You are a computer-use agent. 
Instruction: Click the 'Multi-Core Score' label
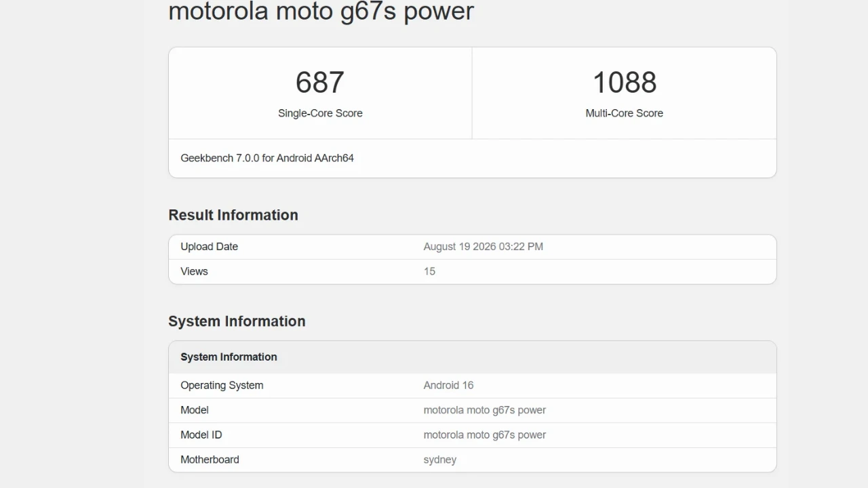pos(625,113)
